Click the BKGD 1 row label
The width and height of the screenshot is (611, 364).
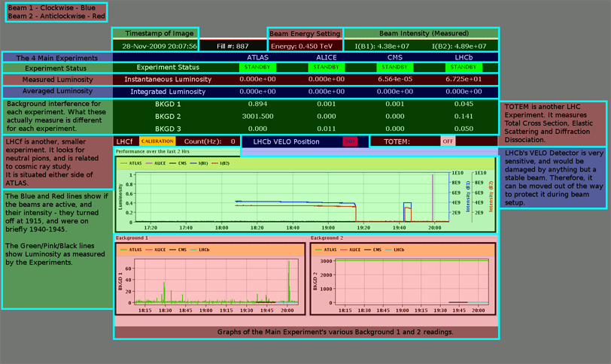click(x=168, y=105)
